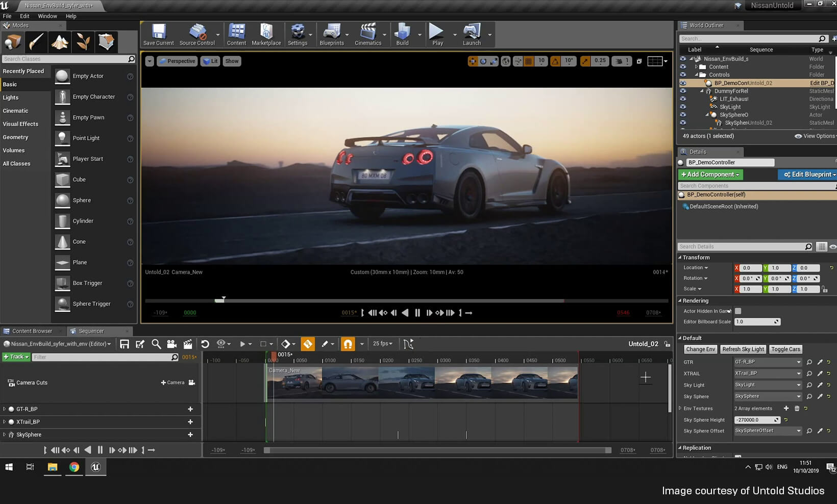
Task: Open the Cinematics toolbar icon
Action: click(x=367, y=34)
